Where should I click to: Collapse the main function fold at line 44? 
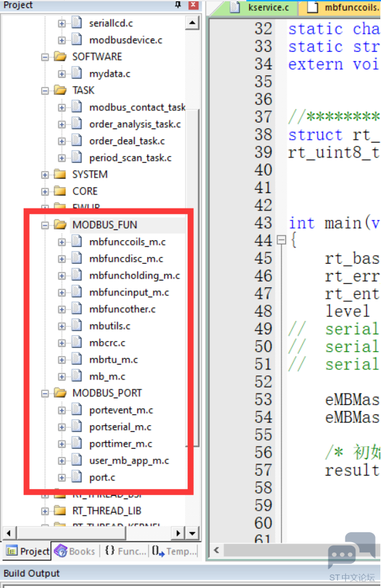[281, 240]
